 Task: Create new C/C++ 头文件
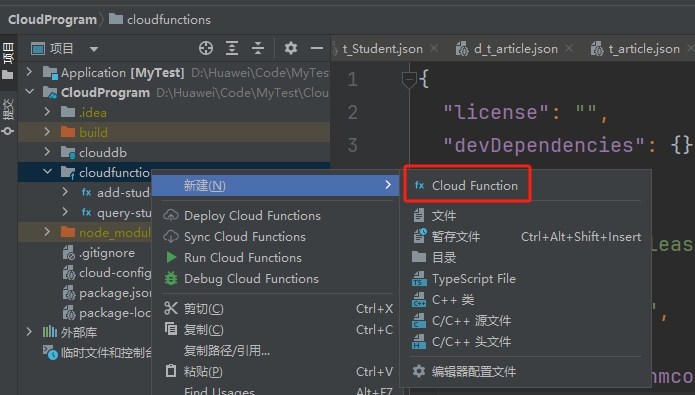pos(526,342)
